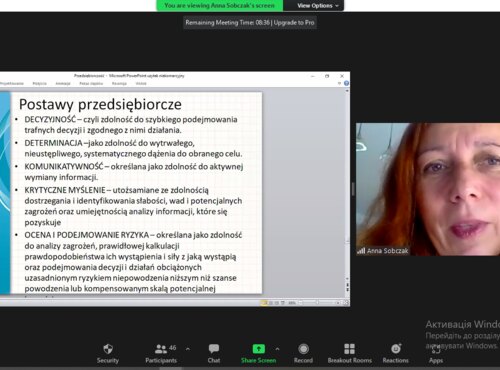Click the OCENA I PODEJMOWANIE RYZYKA bullet text
The width and height of the screenshot is (500, 370).
click(x=133, y=262)
